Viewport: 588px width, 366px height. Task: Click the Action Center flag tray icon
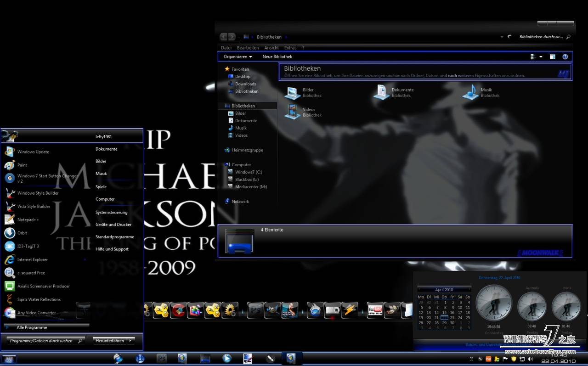click(x=505, y=359)
